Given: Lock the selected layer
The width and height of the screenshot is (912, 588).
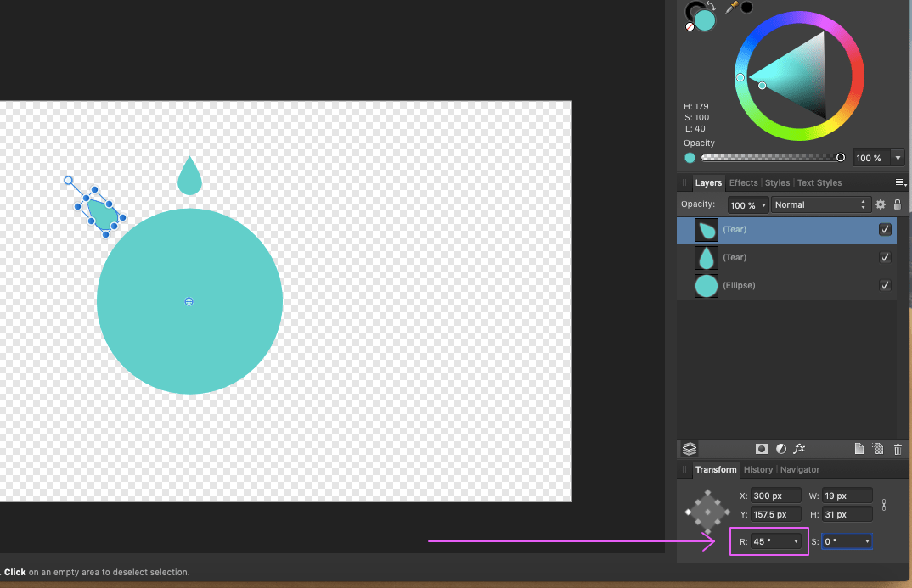Looking at the screenshot, I should coord(898,204).
